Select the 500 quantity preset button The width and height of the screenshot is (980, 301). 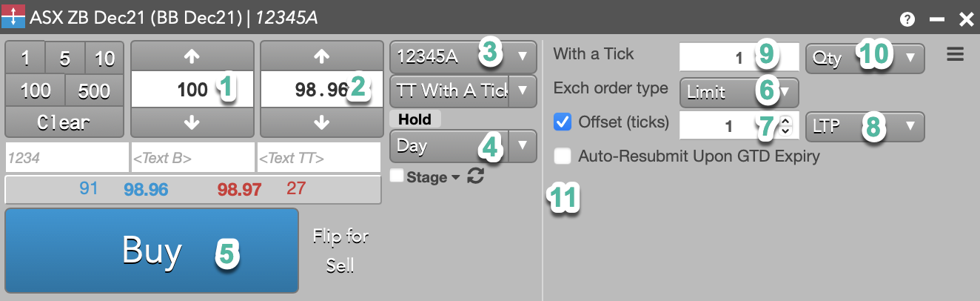click(94, 90)
